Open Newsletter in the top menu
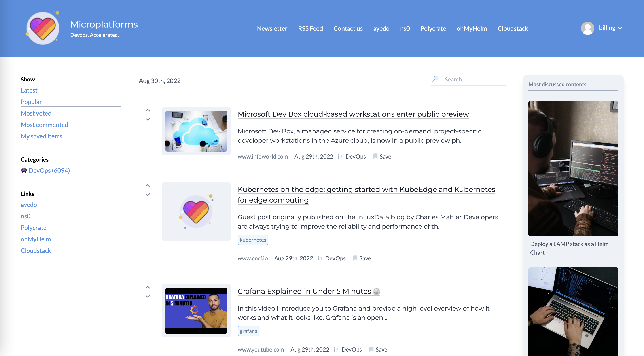The image size is (644, 356). point(272,28)
